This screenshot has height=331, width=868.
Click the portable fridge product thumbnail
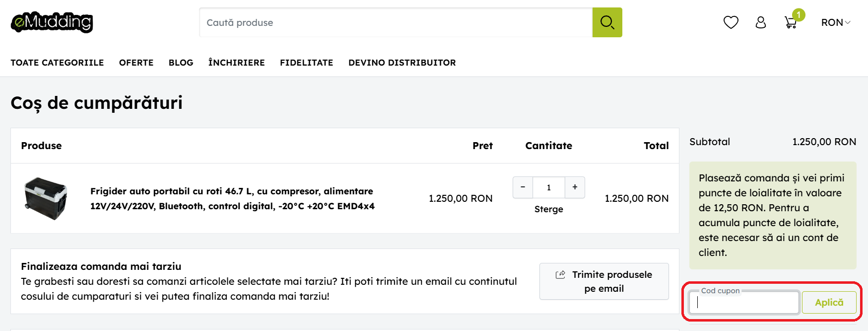[x=46, y=198]
